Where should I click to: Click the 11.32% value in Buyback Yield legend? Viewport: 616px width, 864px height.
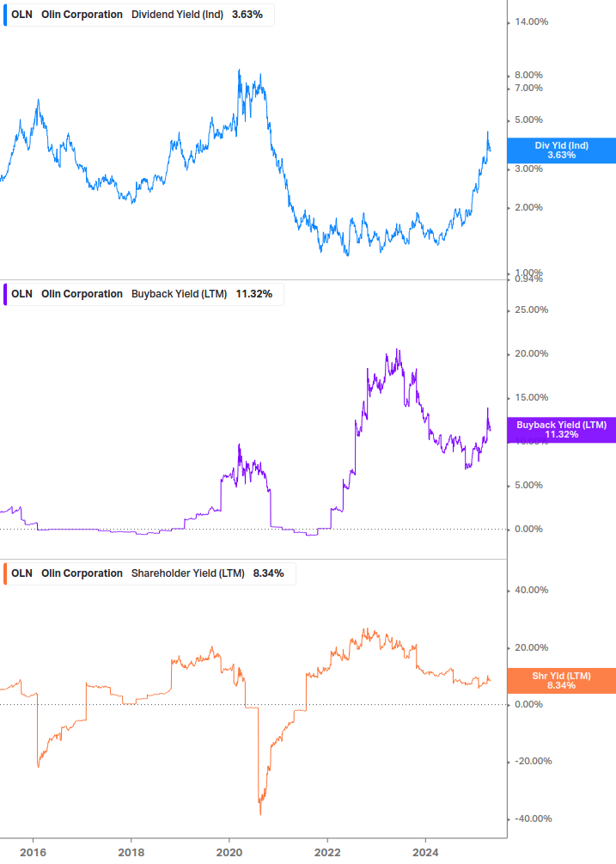(x=253, y=294)
